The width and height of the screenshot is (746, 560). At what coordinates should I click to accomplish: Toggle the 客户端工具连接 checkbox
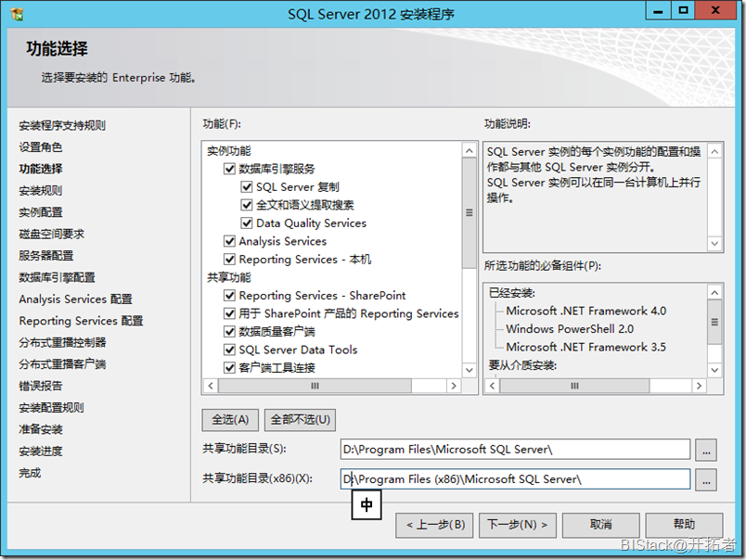pos(229,368)
